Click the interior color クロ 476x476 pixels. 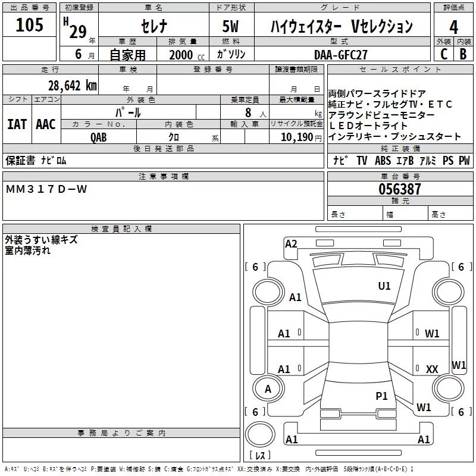pos(174,137)
